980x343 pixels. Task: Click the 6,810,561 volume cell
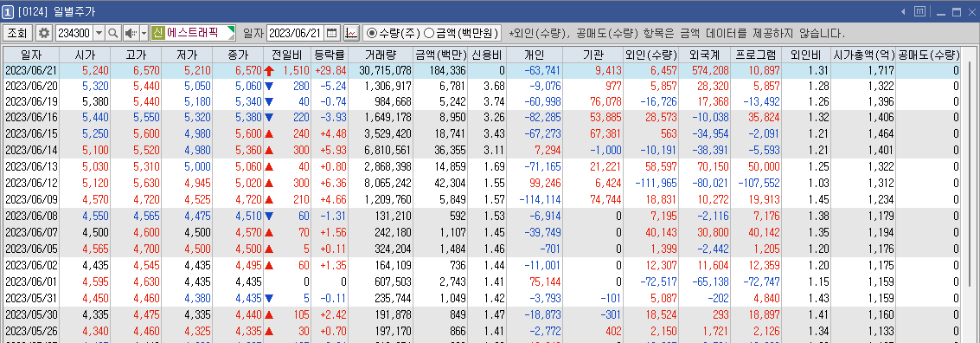point(381,151)
